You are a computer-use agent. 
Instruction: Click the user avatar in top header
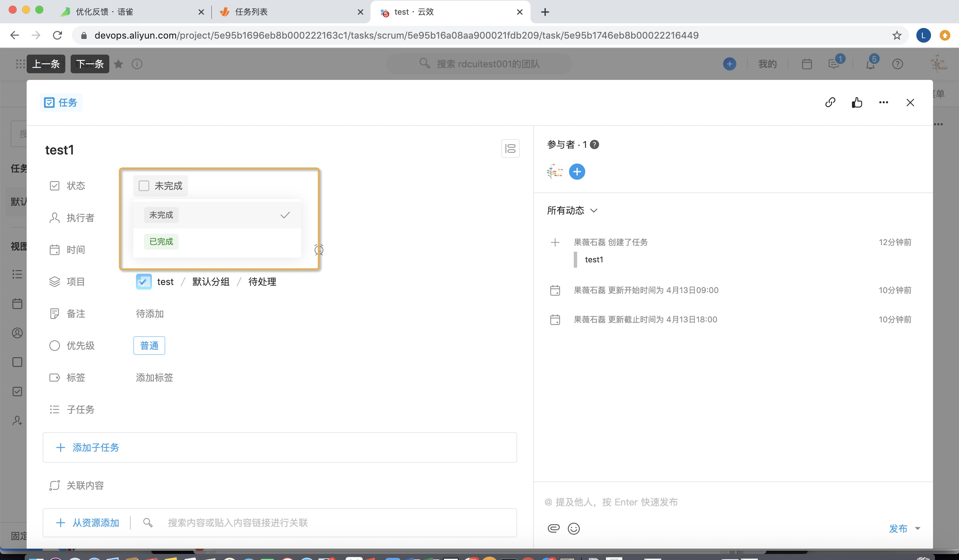click(938, 64)
